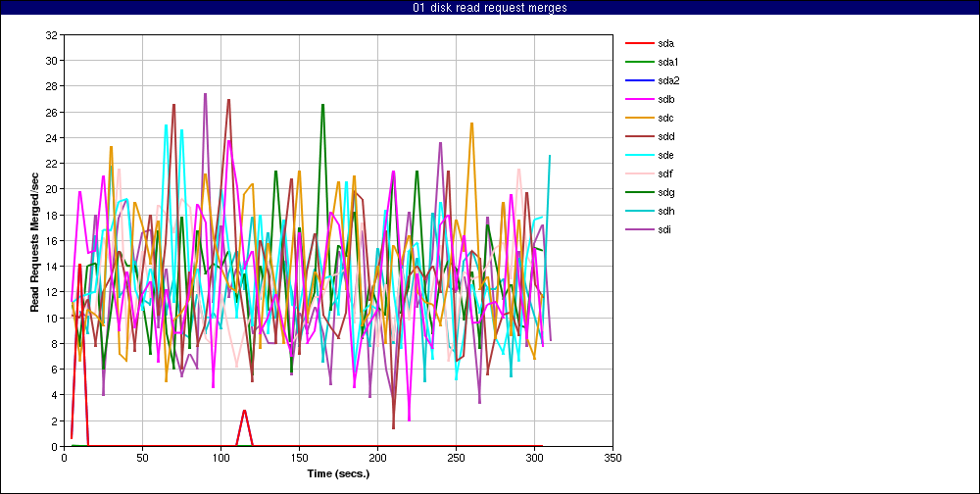Click the y-axis tick value 12

pos(51,292)
